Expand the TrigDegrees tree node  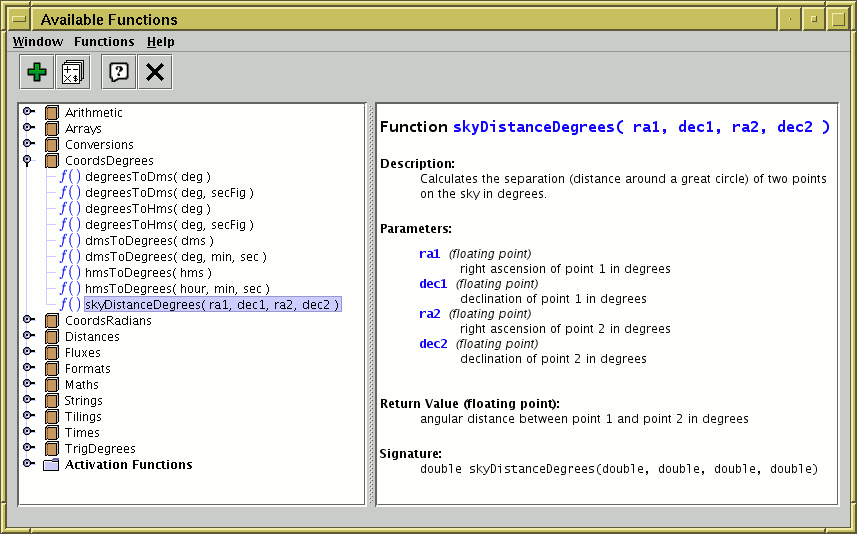tap(28, 449)
